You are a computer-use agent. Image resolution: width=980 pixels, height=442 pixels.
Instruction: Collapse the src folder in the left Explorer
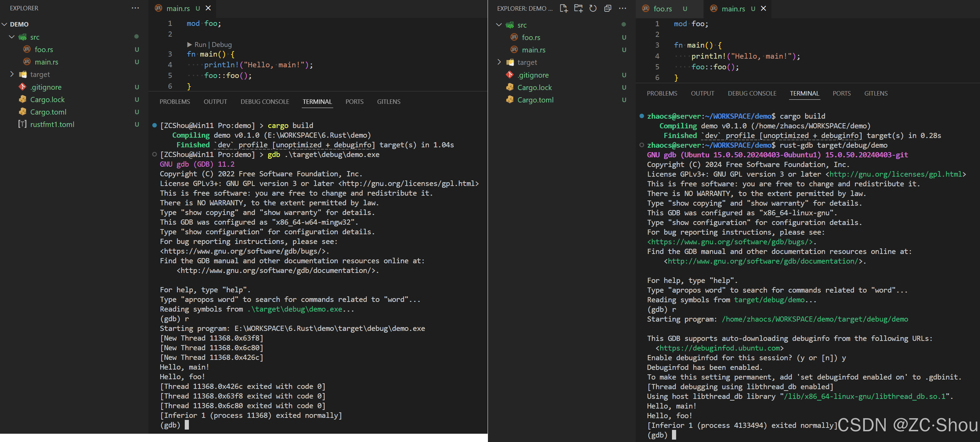coord(12,37)
